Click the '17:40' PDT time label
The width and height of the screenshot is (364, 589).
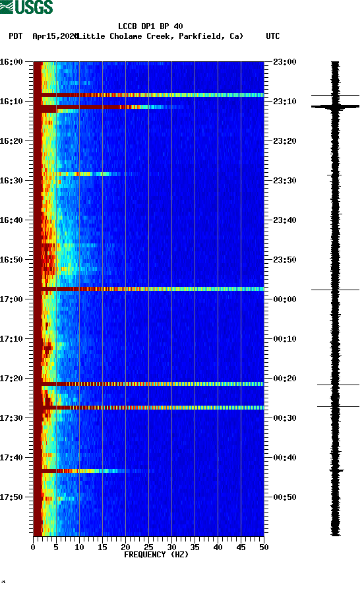11,458
